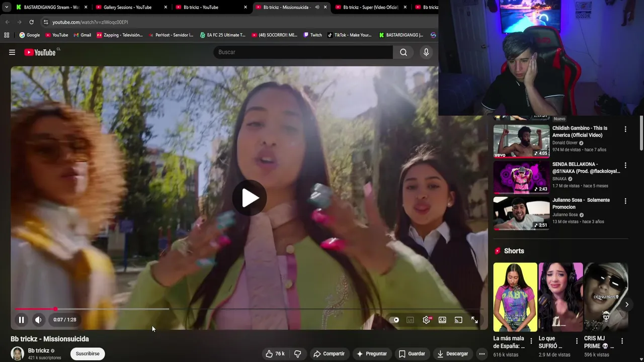
Task: Open PerHost - Servidor bookmark
Action: pos(171,35)
